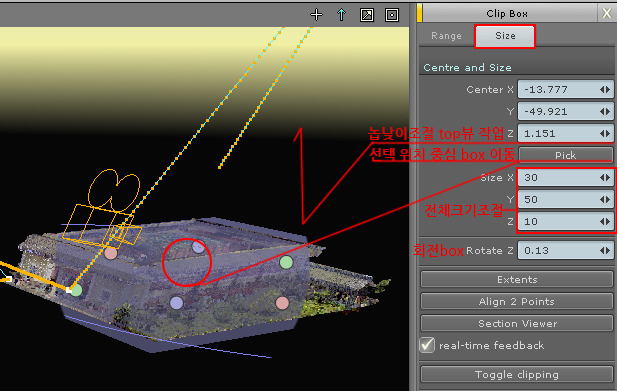The width and height of the screenshot is (617, 391).
Task: Click the green clip handle at right
Action: pyautogui.click(x=286, y=262)
